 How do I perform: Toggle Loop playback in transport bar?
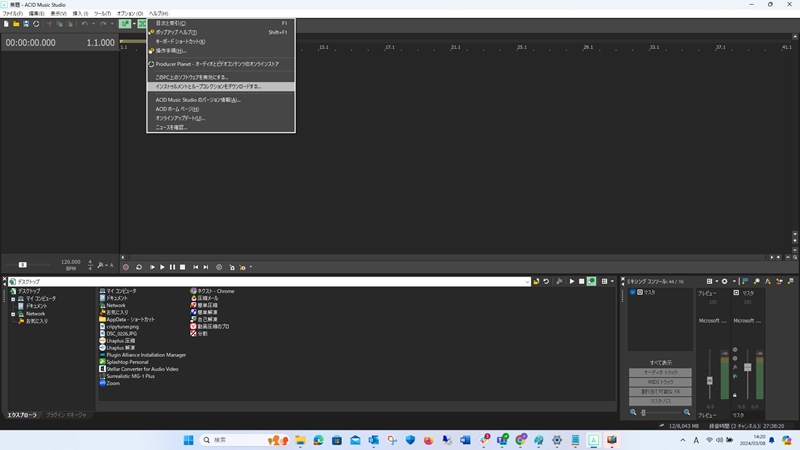click(x=139, y=267)
